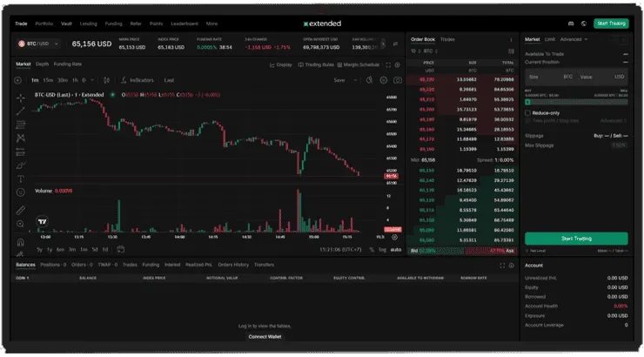Viewport: 644px width, 357px height.
Task: Toggle auto scale on the chart
Action: [395, 249]
